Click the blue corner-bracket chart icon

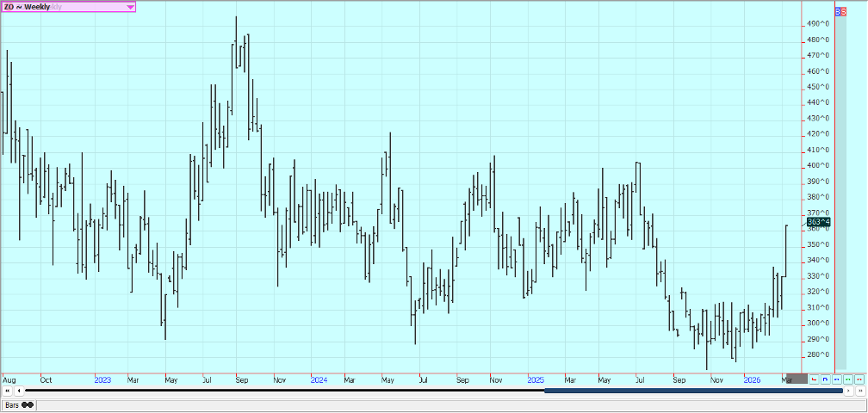[825, 379]
